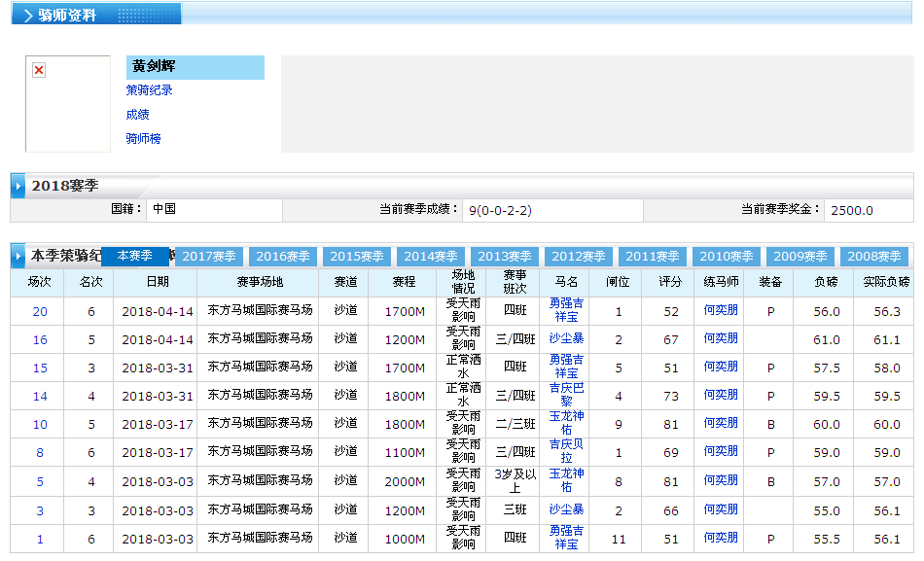Viewport: 924px width, 561px height.
Task: Click the broken jockey photo image icon
Action: 39,70
